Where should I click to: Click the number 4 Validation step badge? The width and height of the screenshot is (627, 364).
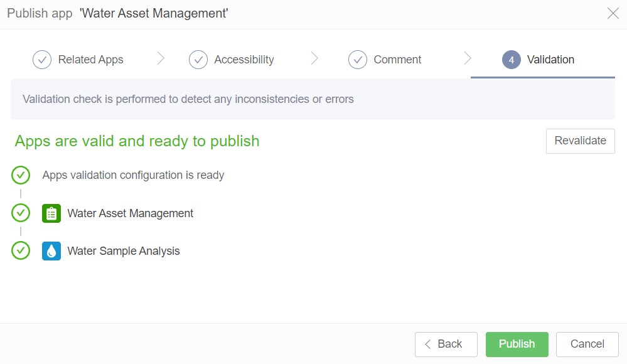tap(512, 60)
